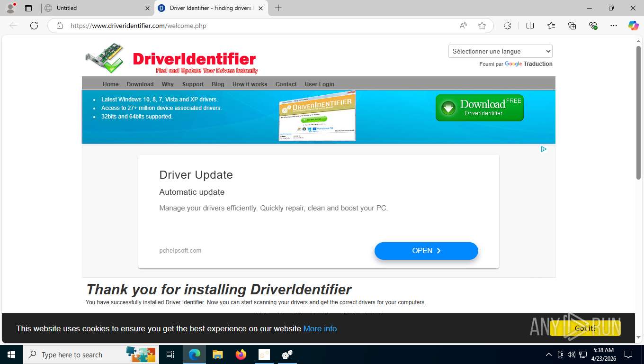Open the taskbar clock showing 5:38 AM

click(603, 355)
